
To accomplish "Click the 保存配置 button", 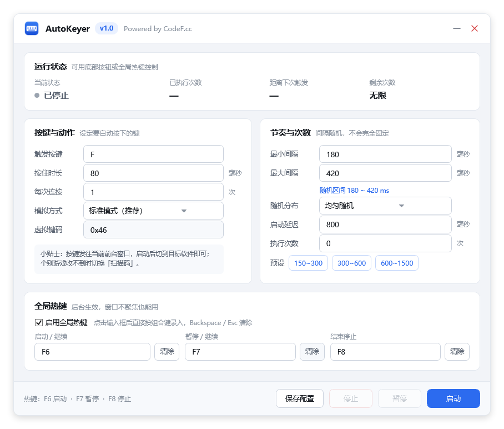I will 300,398.
